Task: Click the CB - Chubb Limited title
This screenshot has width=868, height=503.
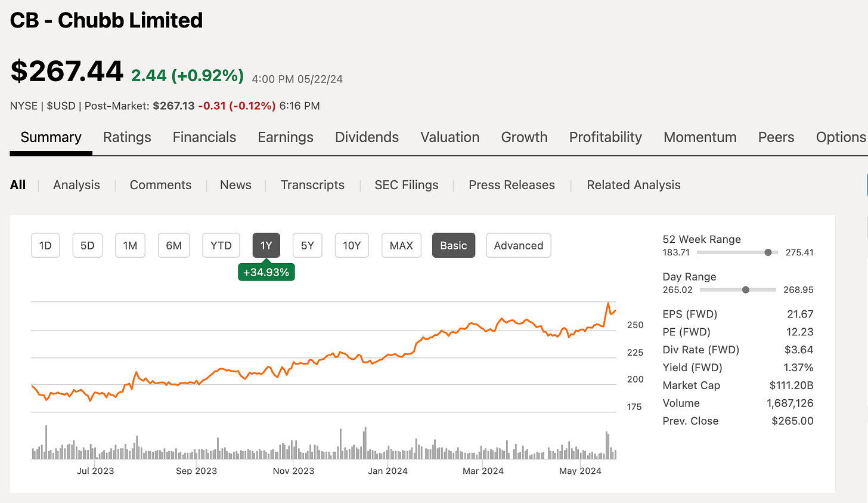Action: pos(107,20)
